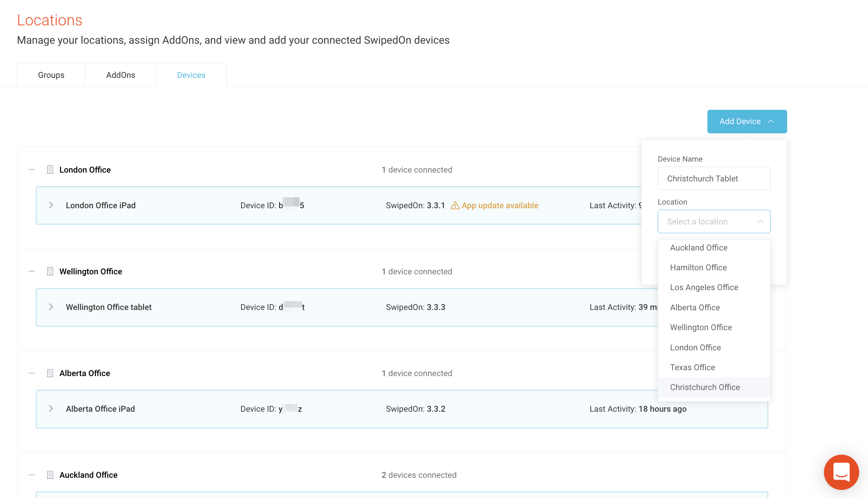Open the support chat widget
868x498 pixels.
(841, 472)
